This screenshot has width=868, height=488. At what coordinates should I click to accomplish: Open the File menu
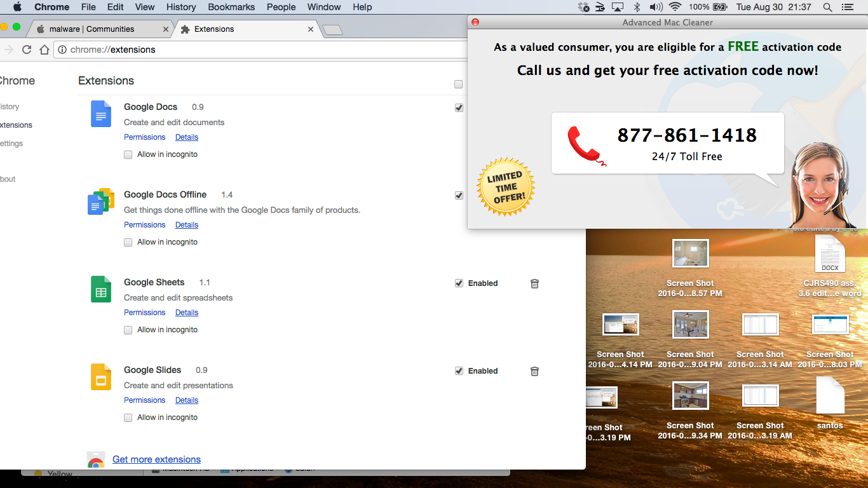pyautogui.click(x=88, y=7)
